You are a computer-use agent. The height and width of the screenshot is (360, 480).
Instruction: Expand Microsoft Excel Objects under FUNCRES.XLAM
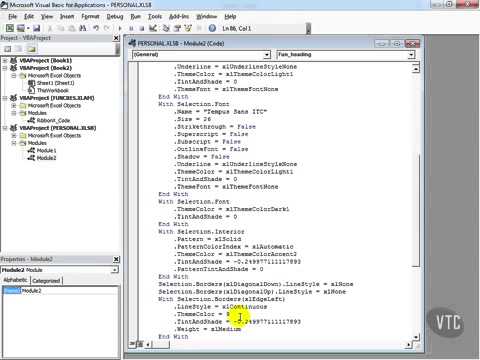coord(14,106)
